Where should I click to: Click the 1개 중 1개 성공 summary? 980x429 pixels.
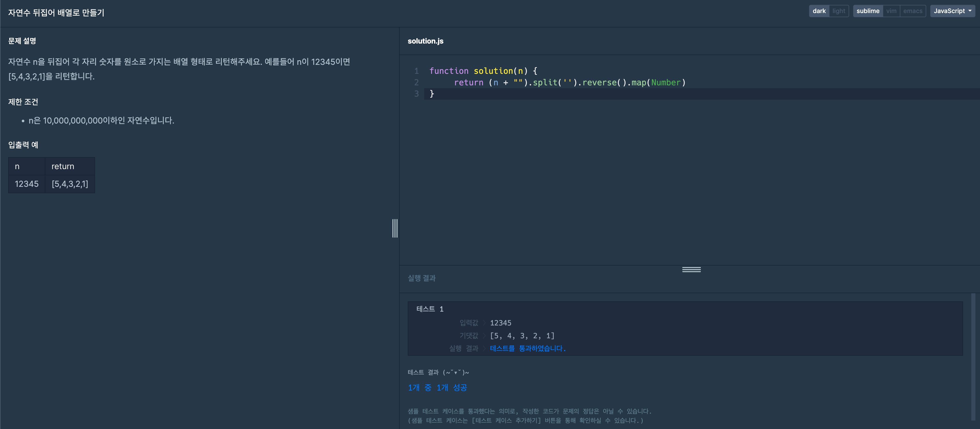pyautogui.click(x=437, y=387)
